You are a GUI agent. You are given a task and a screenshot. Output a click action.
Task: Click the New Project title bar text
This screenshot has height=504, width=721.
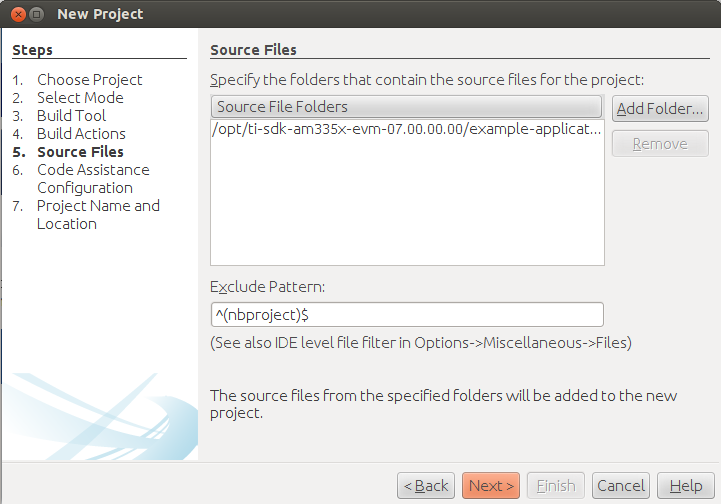click(x=100, y=14)
